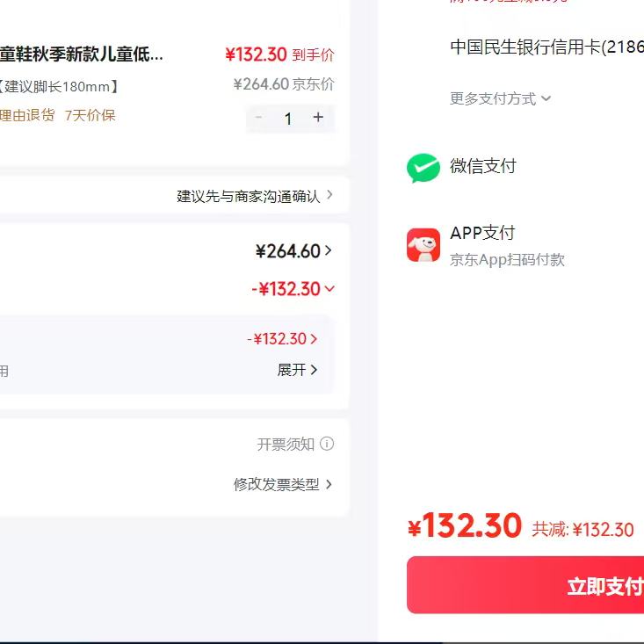Click the 开票须知 invoice notice text
The image size is (644, 644).
[x=285, y=445]
